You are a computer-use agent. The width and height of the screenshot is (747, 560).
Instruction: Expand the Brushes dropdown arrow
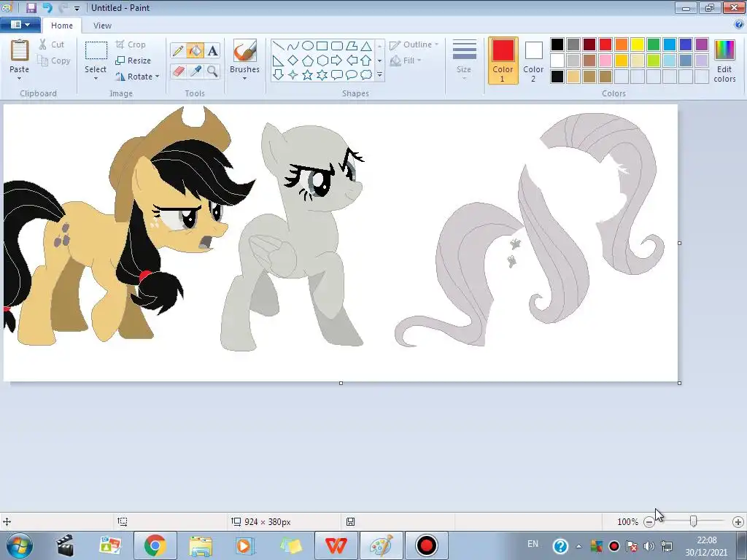click(x=244, y=78)
